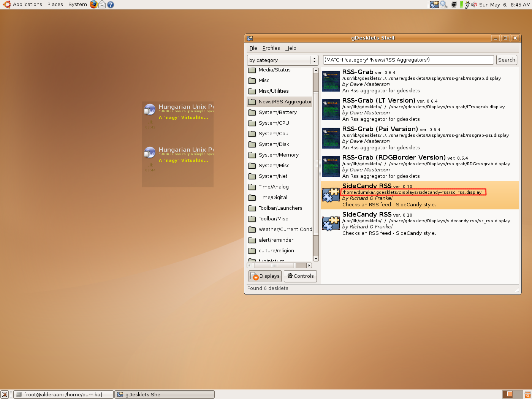
Task: Click the gDesklets puzzle icon in the system tray
Action: pos(434,5)
